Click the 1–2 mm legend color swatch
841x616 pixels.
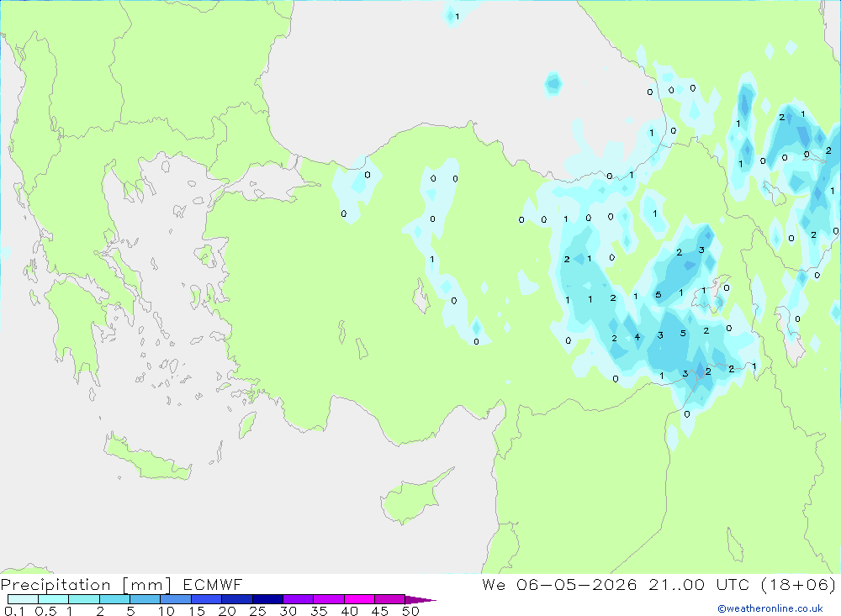pyautogui.click(x=83, y=599)
